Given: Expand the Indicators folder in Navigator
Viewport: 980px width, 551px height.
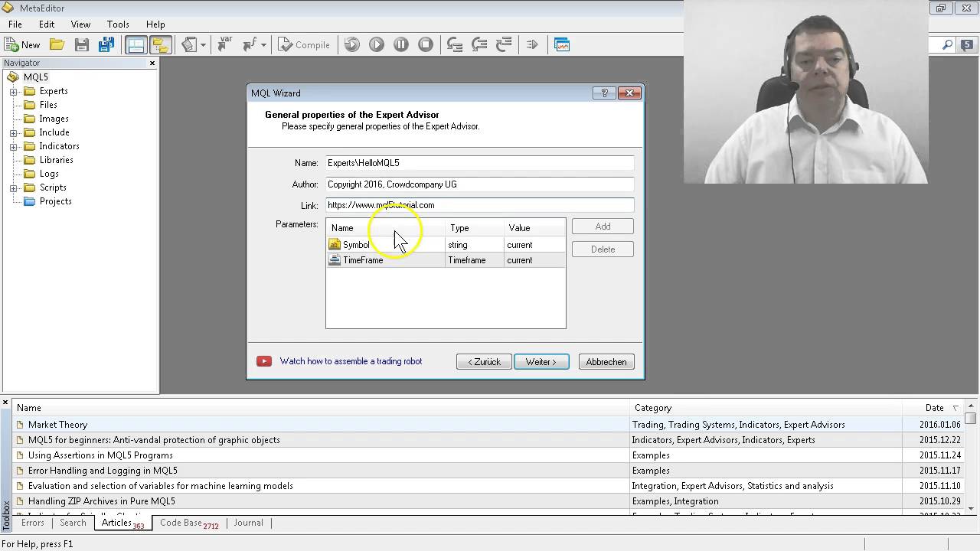Looking at the screenshot, I should (13, 146).
